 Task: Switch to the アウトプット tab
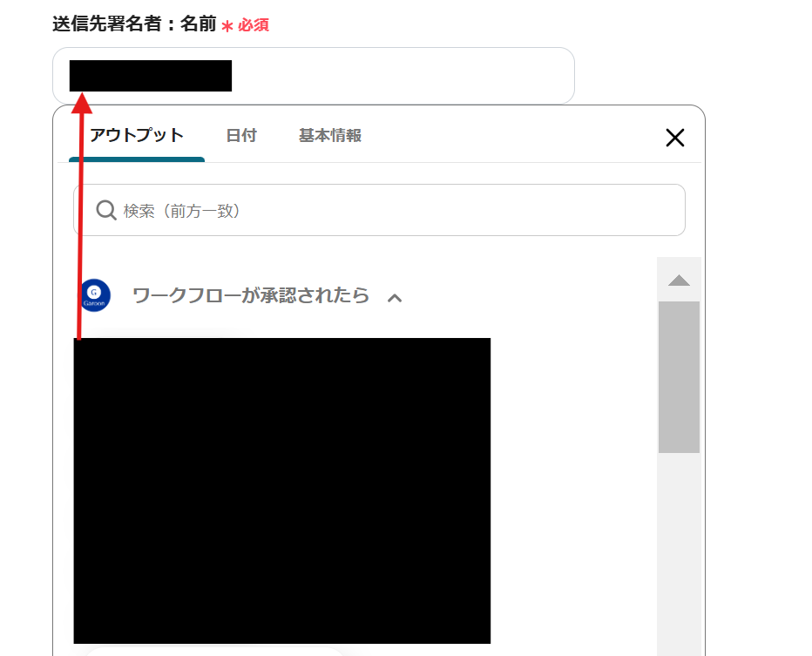137,136
